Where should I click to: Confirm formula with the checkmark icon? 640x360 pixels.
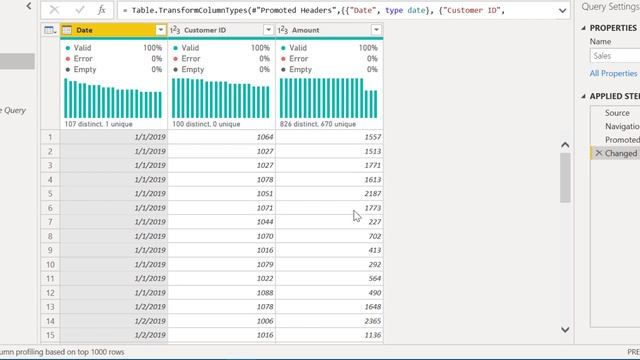click(x=80, y=10)
